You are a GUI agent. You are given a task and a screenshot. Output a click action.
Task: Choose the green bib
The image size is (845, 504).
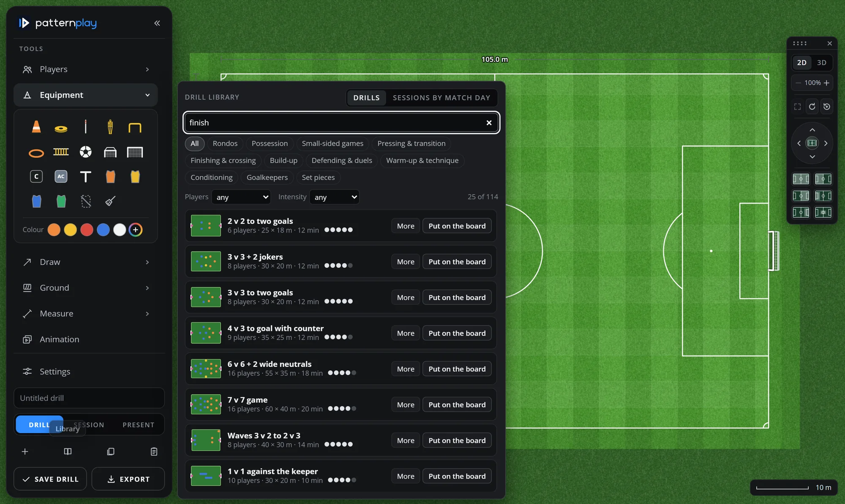pos(61,201)
